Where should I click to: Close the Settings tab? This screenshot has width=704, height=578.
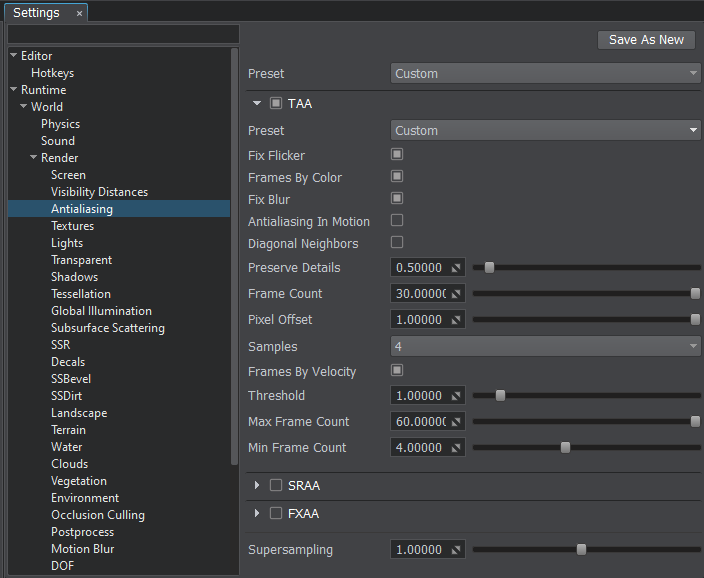(x=80, y=13)
